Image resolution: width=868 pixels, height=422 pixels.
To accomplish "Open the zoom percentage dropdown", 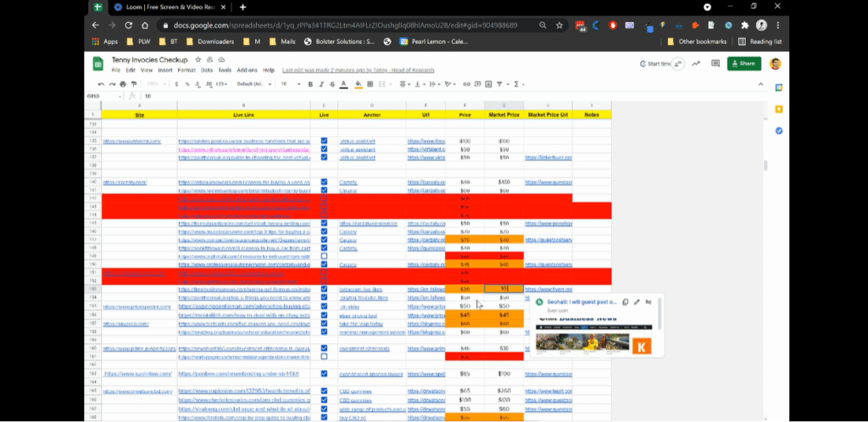I will 156,84.
